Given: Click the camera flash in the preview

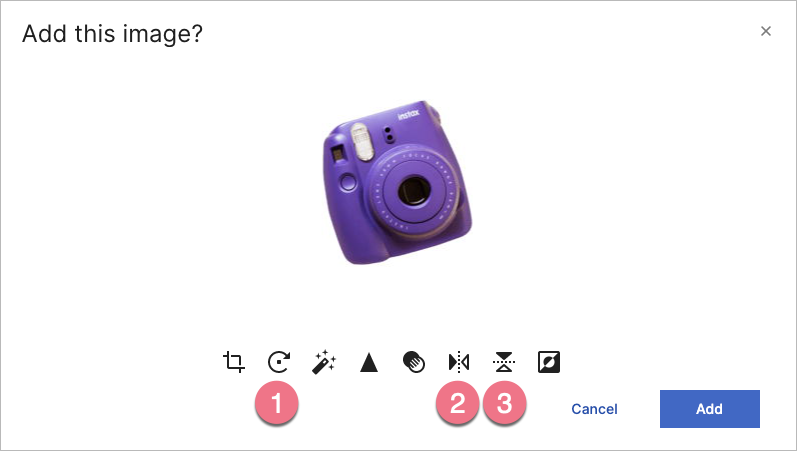Looking at the screenshot, I should [362, 142].
